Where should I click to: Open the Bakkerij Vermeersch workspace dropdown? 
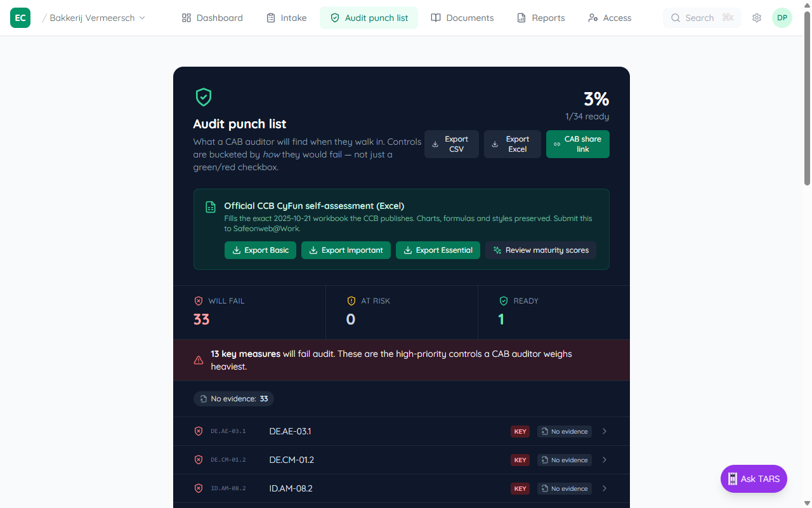[x=95, y=18]
